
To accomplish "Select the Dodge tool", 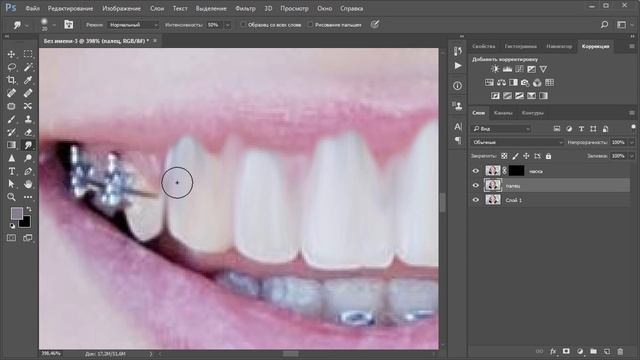I will (28, 158).
